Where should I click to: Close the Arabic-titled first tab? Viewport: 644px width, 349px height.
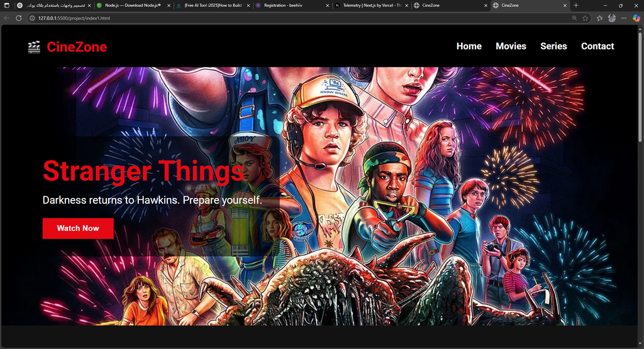tap(89, 5)
